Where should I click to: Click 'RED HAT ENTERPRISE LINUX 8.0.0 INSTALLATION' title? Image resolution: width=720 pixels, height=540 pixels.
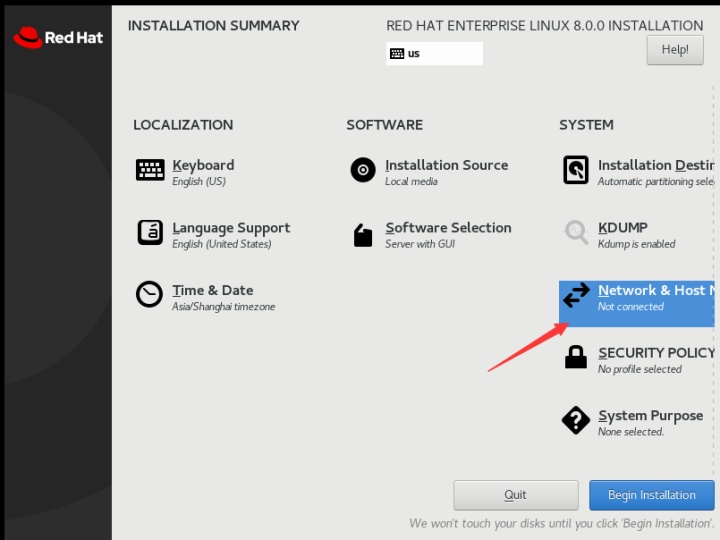pos(545,26)
